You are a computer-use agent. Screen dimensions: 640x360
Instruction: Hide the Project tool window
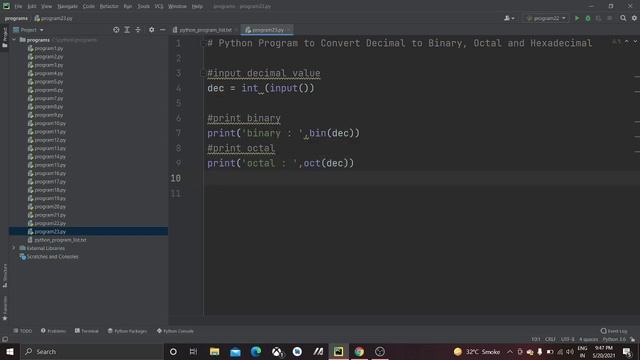click(162, 30)
